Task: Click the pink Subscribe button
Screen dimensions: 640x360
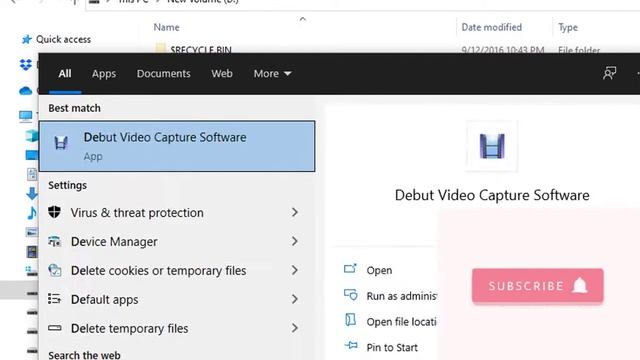Action: pyautogui.click(x=538, y=286)
